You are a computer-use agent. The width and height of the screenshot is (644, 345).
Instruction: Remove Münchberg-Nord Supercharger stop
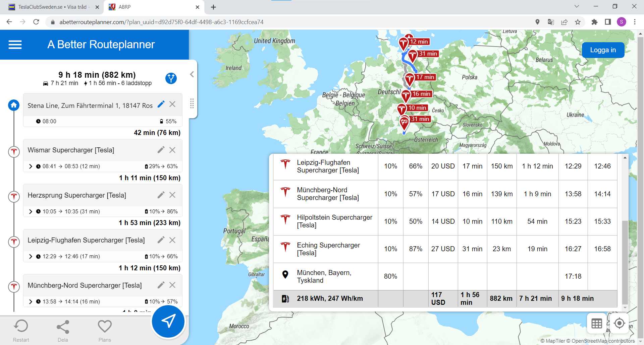point(172,285)
